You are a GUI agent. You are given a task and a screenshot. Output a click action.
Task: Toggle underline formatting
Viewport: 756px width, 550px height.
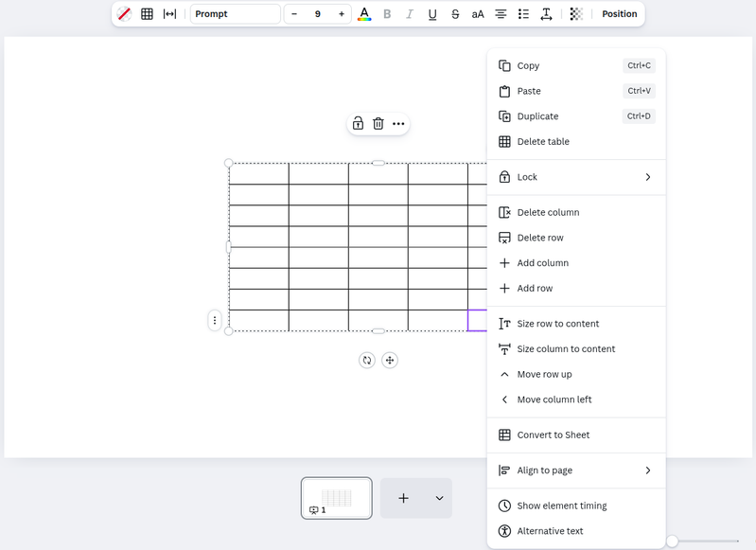click(x=432, y=14)
